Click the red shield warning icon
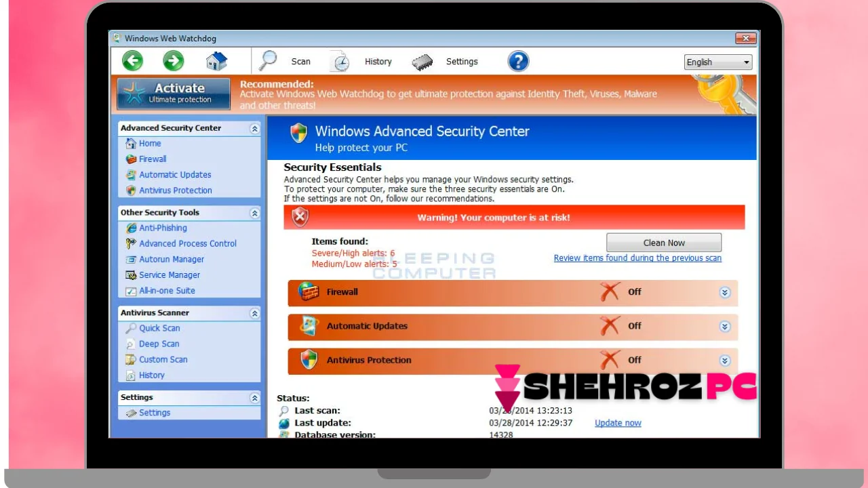This screenshot has width=868, height=488. 300,218
